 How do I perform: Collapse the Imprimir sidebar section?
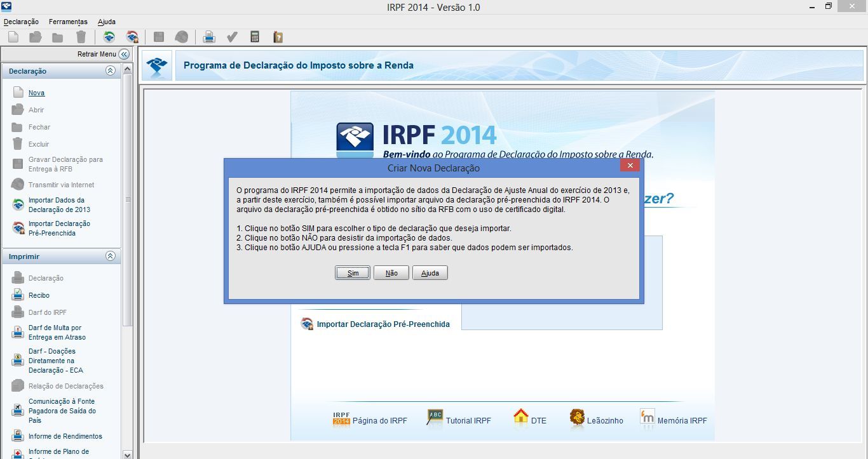click(111, 256)
